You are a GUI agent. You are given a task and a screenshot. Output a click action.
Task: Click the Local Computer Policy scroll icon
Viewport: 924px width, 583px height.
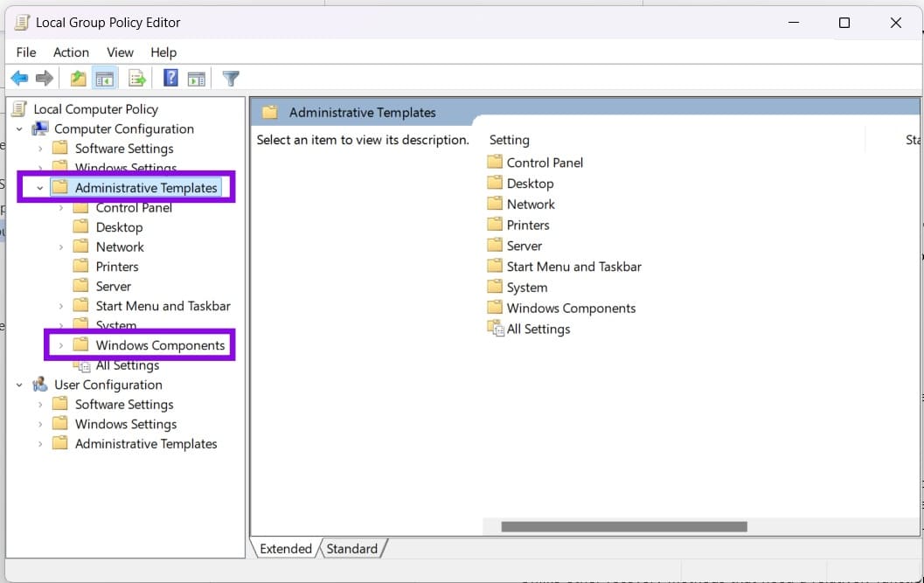pyautogui.click(x=19, y=108)
